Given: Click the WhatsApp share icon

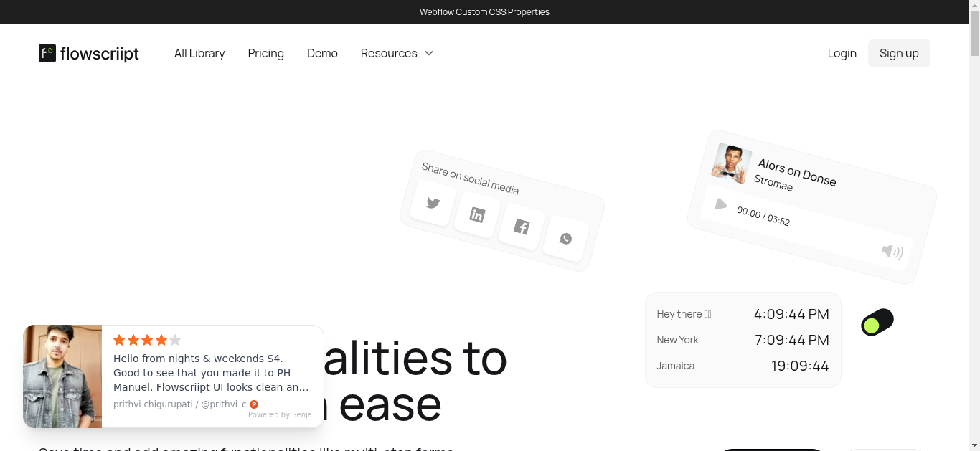Looking at the screenshot, I should (x=566, y=238).
